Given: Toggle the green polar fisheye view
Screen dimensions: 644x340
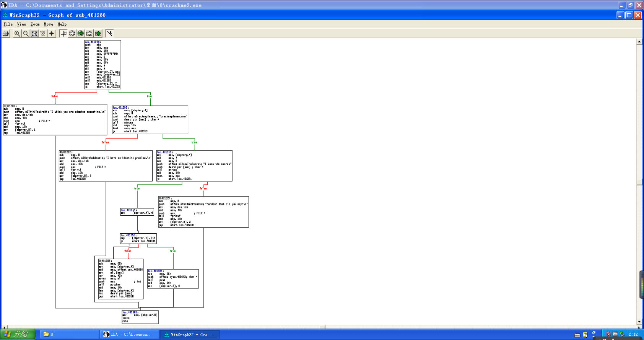Looking at the screenshot, I should coord(81,34).
